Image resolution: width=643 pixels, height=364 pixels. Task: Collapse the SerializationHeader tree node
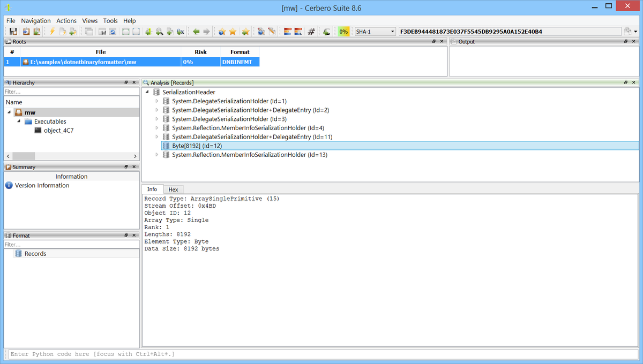(x=147, y=92)
